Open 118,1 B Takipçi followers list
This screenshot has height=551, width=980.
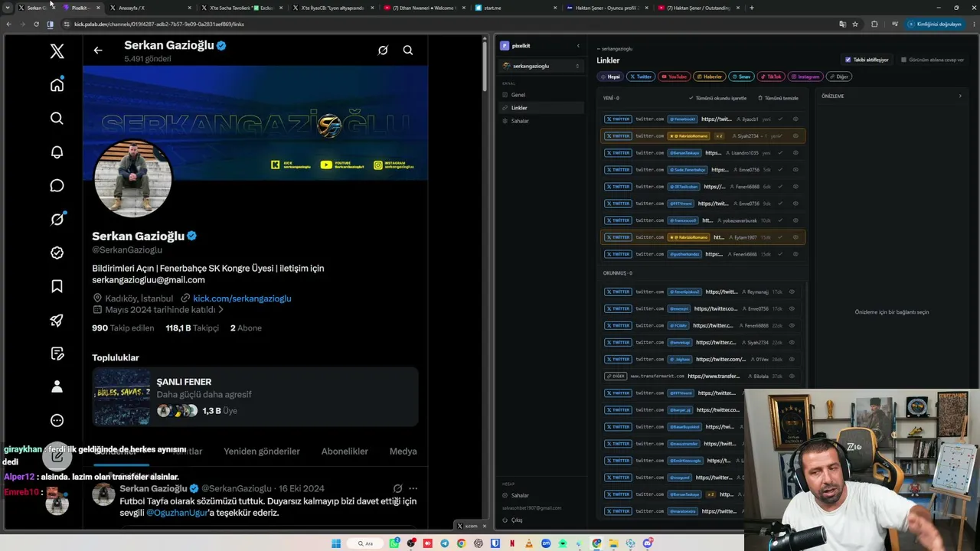click(192, 328)
